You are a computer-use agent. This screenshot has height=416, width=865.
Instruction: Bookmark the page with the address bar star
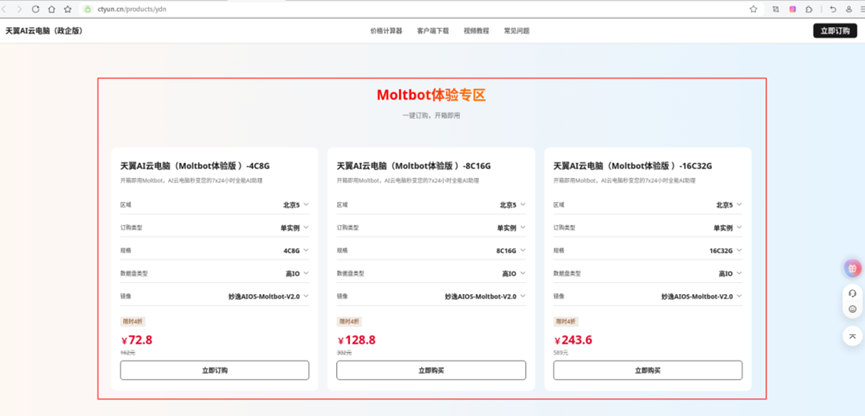click(x=753, y=9)
